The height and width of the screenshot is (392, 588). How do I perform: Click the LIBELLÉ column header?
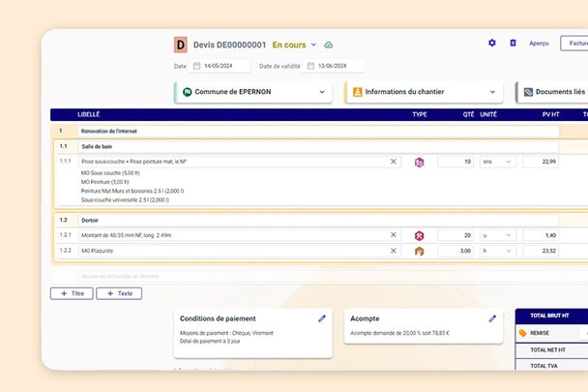(x=89, y=114)
